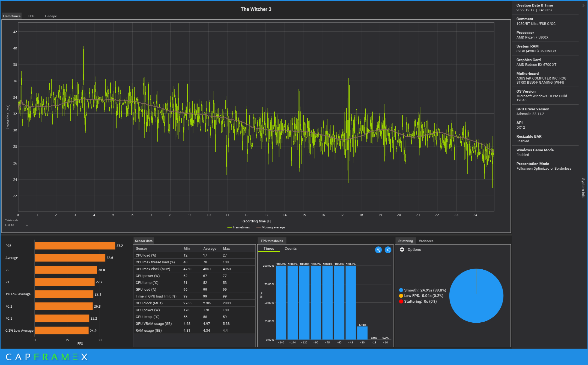This screenshot has height=365, width=588.
Task: Click the vertical System Info panel label
Action: tap(583, 188)
